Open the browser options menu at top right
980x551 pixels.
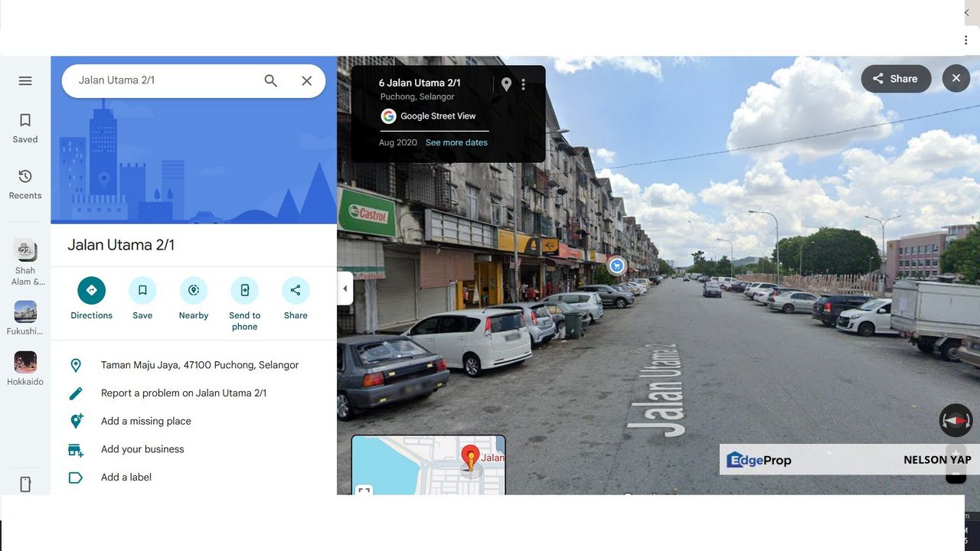point(964,39)
